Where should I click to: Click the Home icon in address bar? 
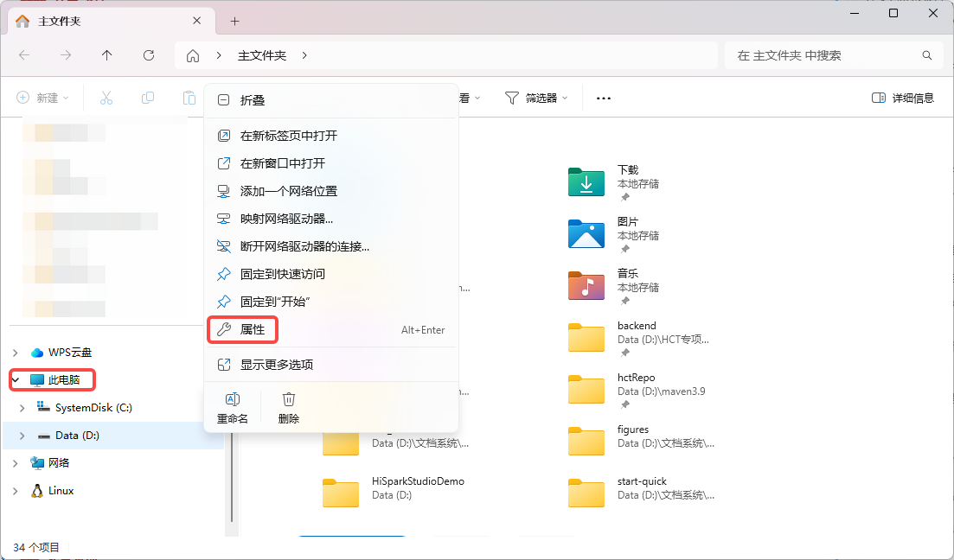193,56
